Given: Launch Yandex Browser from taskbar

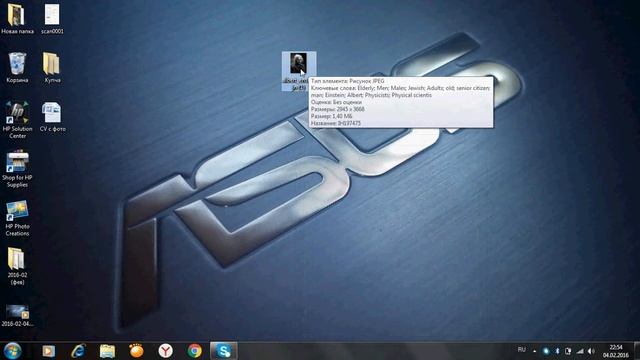Looking at the screenshot, I should coord(165,351).
